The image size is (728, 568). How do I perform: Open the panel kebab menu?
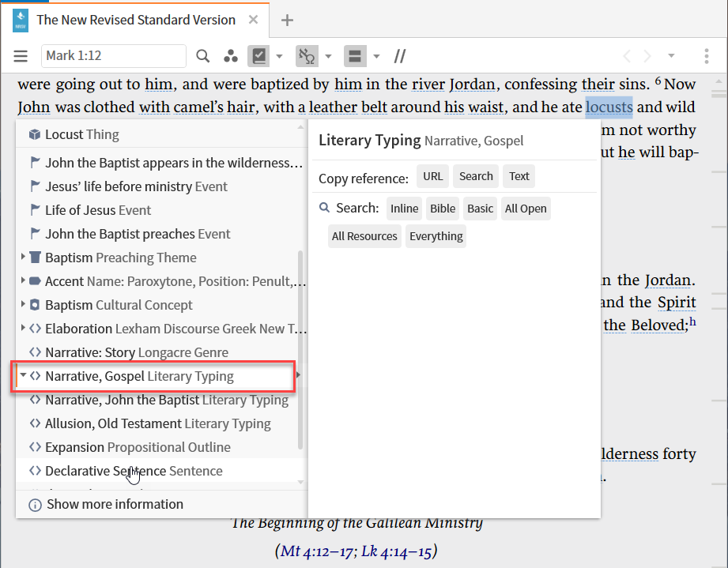pos(707,56)
